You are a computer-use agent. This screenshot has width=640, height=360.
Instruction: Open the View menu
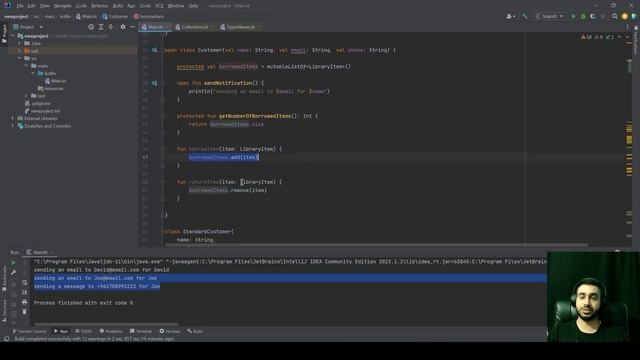click(44, 6)
